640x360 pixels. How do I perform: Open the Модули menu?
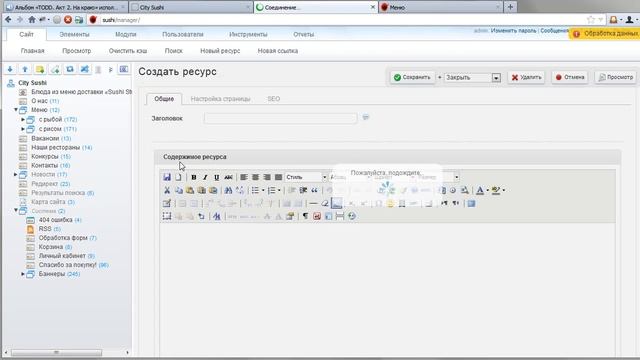tap(126, 35)
